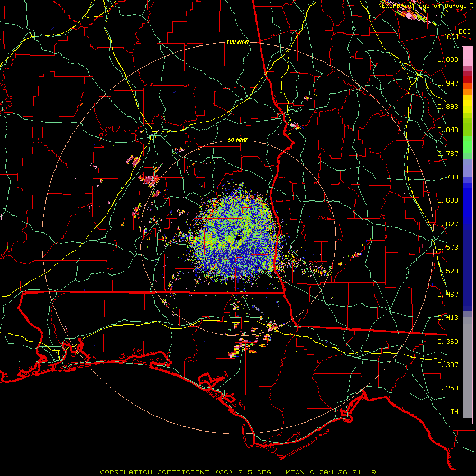Screen dimensions: 476x476
Task: Click the TH threshold label on the legend
Action: click(454, 412)
